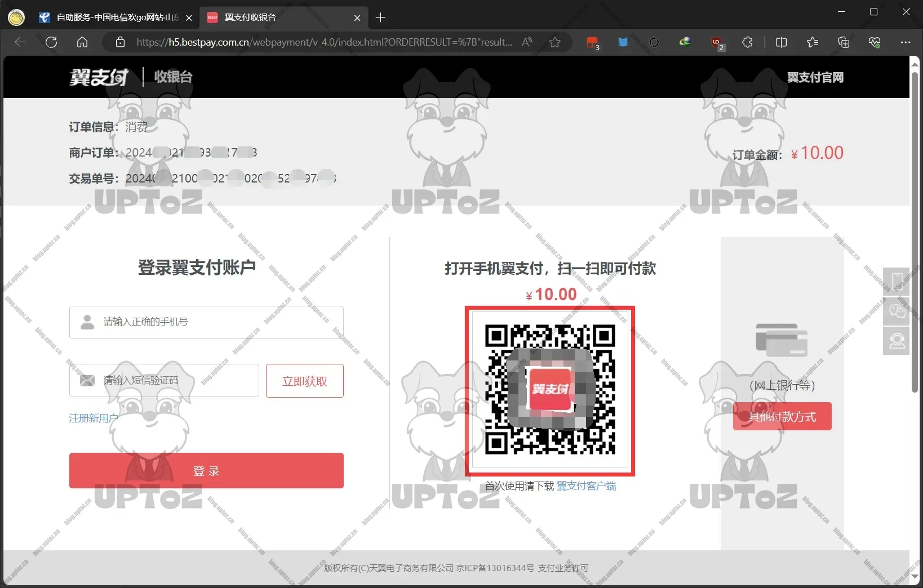Image resolution: width=923 pixels, height=588 pixels.
Task: Click the bank card icon
Action: coord(782,340)
